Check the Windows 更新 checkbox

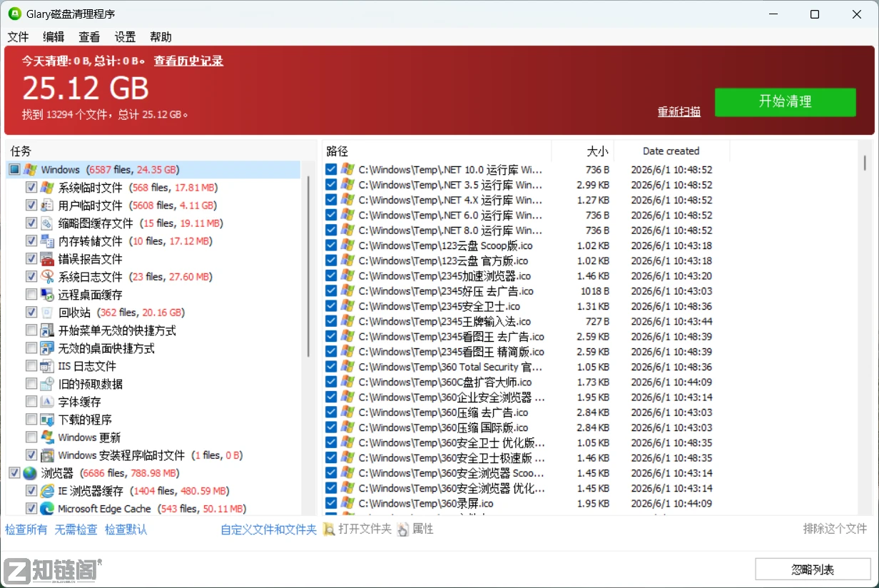click(x=31, y=437)
